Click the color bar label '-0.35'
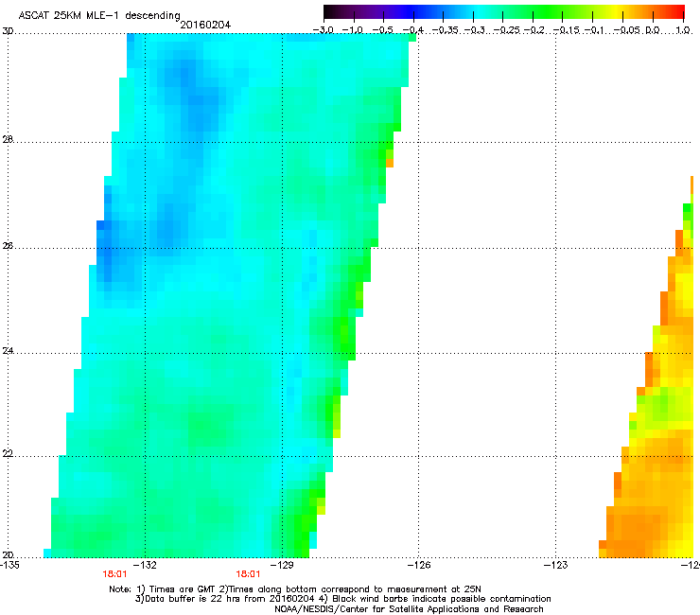700x615 pixels. point(445,30)
